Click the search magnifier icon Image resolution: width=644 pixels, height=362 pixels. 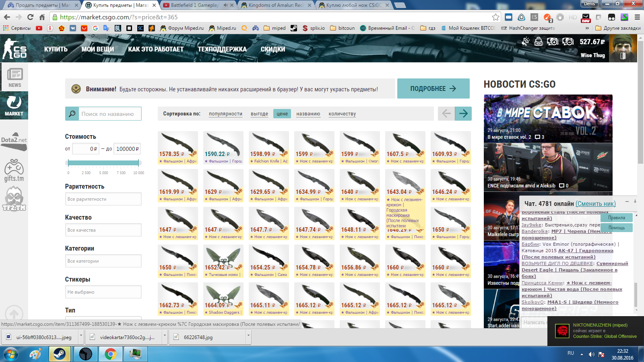click(x=72, y=114)
